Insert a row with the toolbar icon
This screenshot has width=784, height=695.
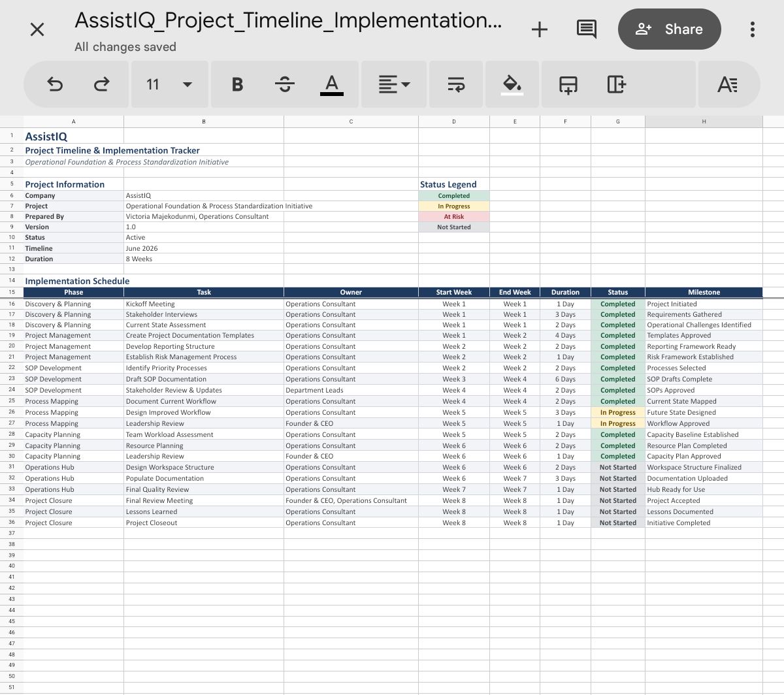pyautogui.click(x=568, y=84)
